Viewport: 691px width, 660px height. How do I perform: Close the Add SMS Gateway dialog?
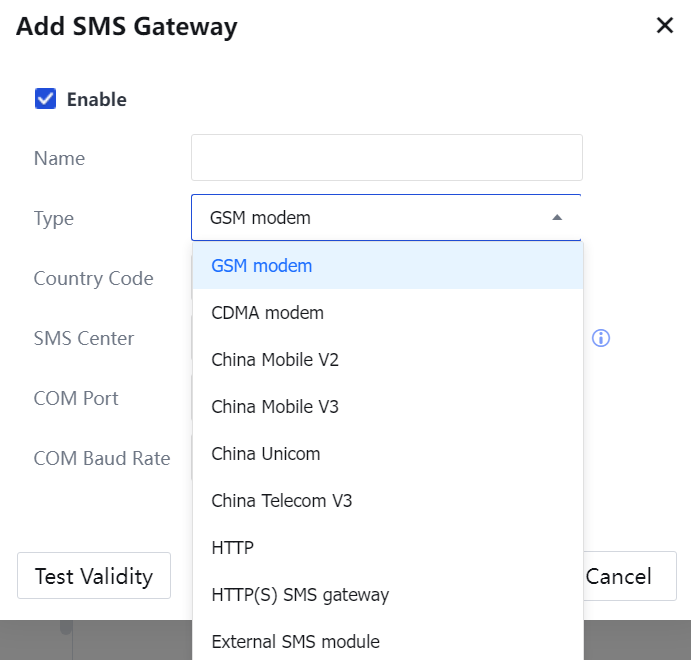click(664, 26)
